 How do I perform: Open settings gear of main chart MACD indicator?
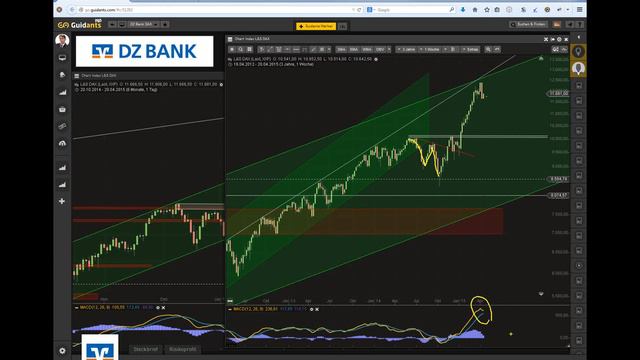coord(311,309)
